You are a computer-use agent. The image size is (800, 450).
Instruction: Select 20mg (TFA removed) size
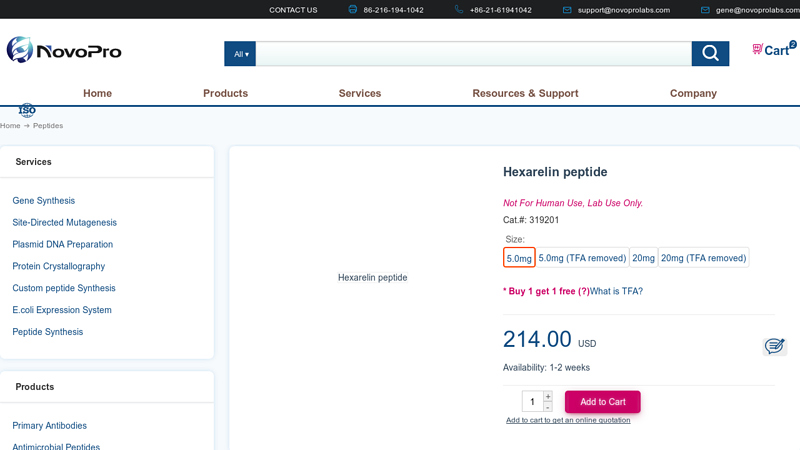pyautogui.click(x=703, y=258)
